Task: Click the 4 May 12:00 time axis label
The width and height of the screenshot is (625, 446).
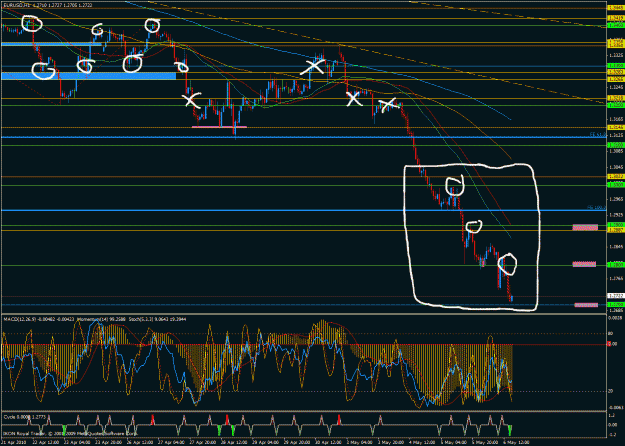Action: (x=423, y=442)
